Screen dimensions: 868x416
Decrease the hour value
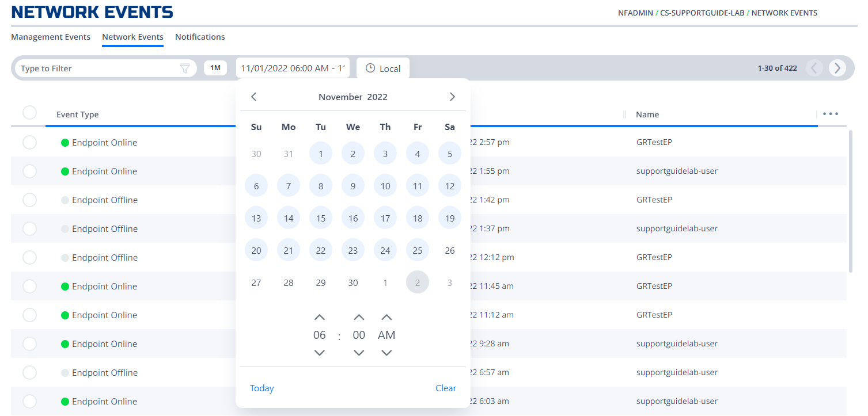[x=320, y=353]
